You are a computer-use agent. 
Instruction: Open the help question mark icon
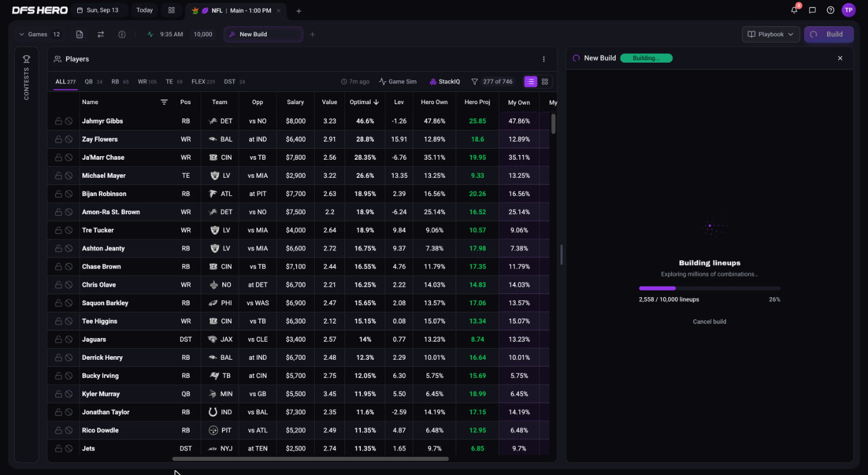click(x=831, y=10)
